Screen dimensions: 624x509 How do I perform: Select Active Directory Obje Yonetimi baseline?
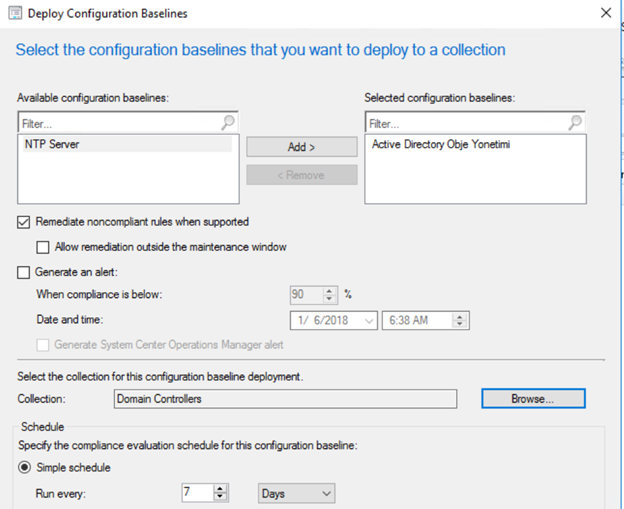(441, 144)
